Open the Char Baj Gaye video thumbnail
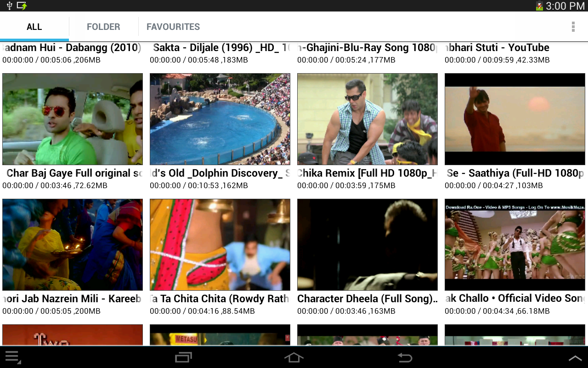This screenshot has width=588, height=368. (x=72, y=119)
